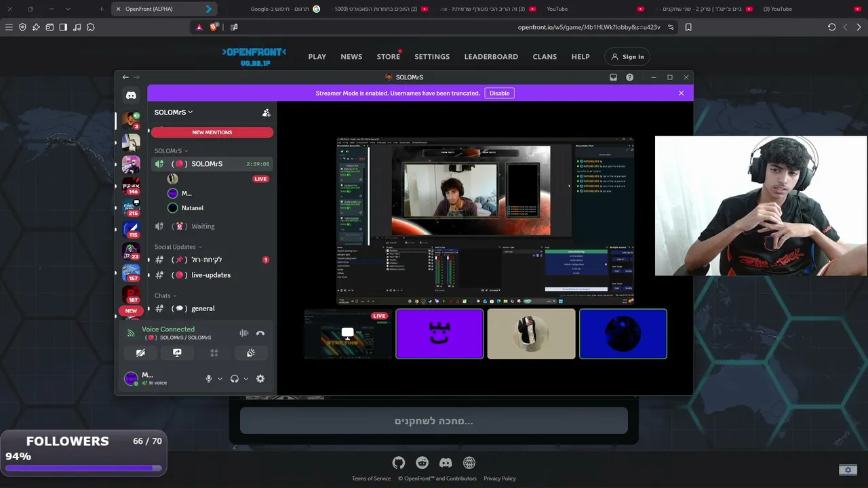Disable Streamer Mode
This screenshot has height=488, width=868.
[499, 93]
